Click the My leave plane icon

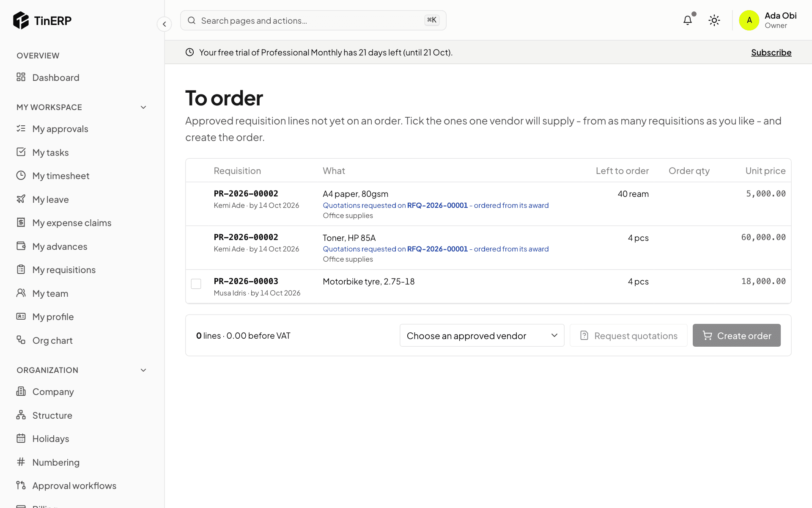click(x=21, y=199)
